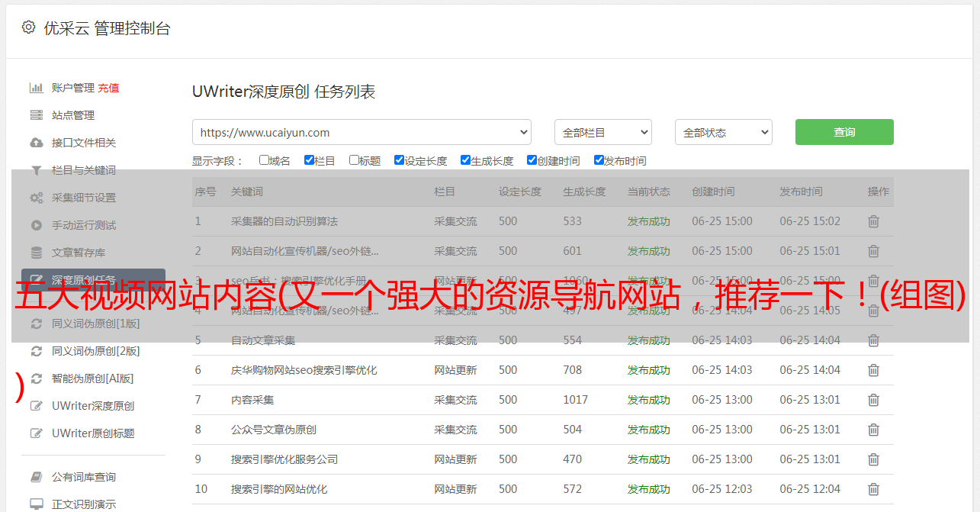Click 采集交流 in the 内容采集 row

pos(456,400)
